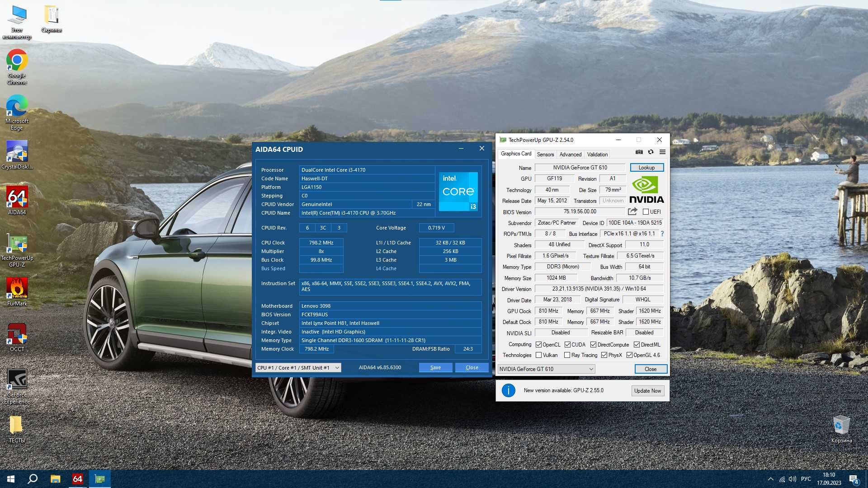The height and width of the screenshot is (488, 868).
Task: Click the Bus Interface question mark
Action: [x=662, y=234]
